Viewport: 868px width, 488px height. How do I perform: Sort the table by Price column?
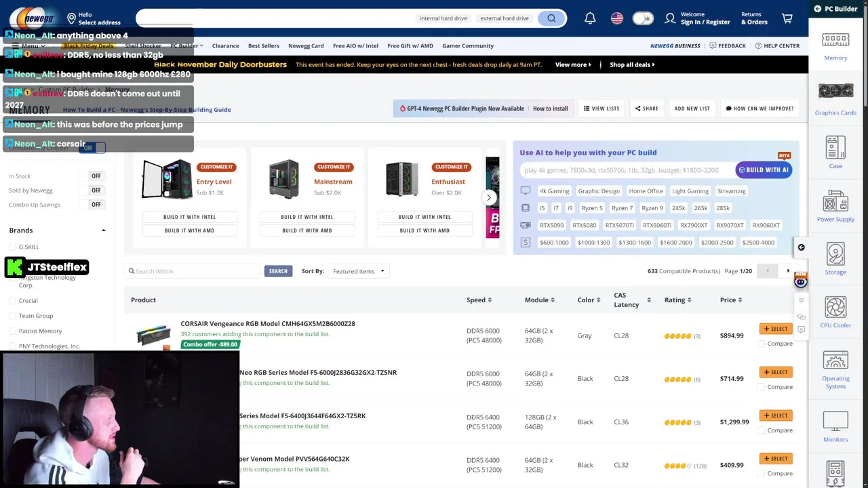(731, 300)
